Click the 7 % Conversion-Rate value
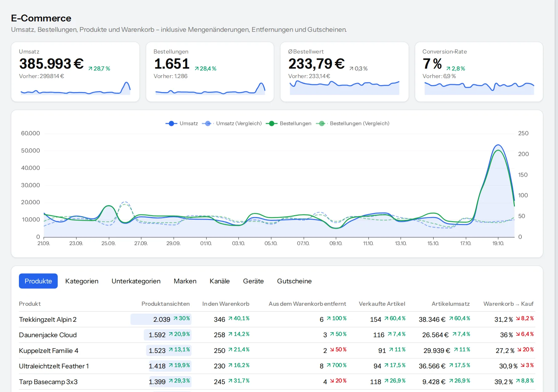The image size is (558, 392). pos(432,64)
